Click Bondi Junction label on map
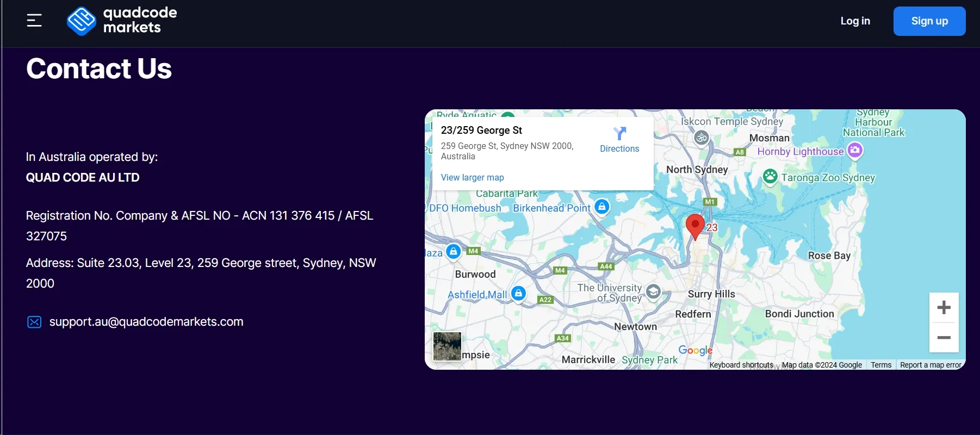Screen dimensions: 980x435 coord(799,314)
